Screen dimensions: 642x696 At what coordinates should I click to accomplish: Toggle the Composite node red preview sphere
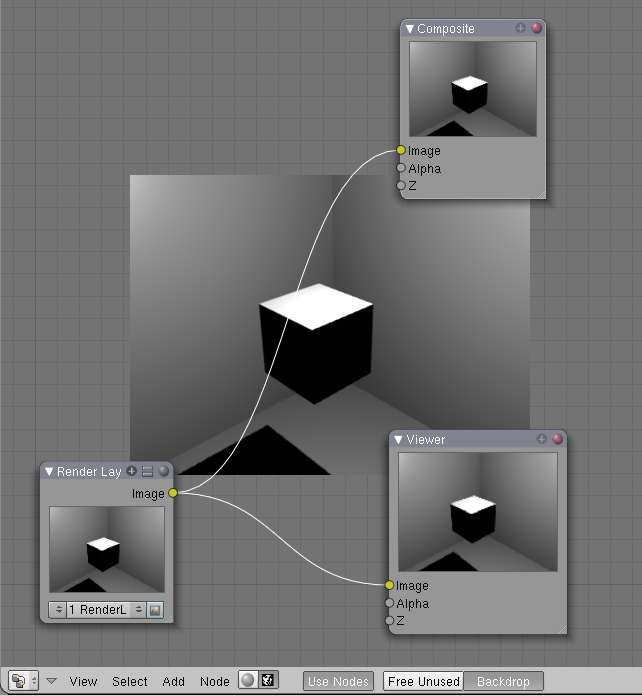536,28
